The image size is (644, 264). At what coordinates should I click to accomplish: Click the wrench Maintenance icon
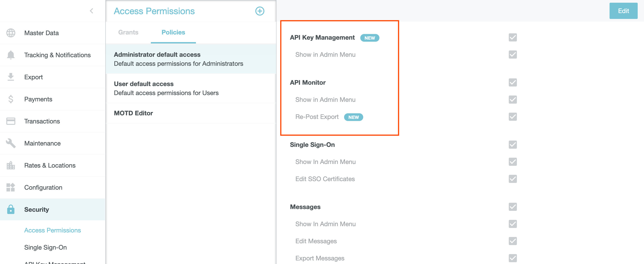coord(11,143)
